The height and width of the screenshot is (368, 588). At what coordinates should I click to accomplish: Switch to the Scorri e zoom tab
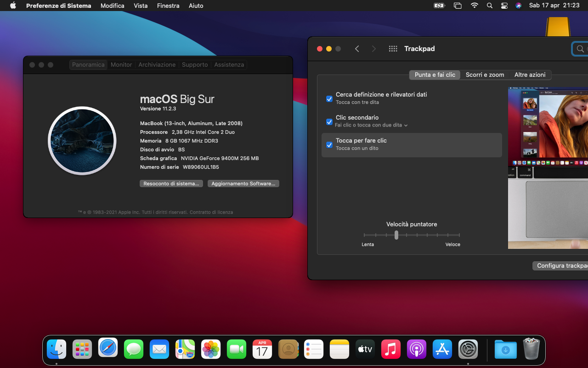click(x=485, y=75)
